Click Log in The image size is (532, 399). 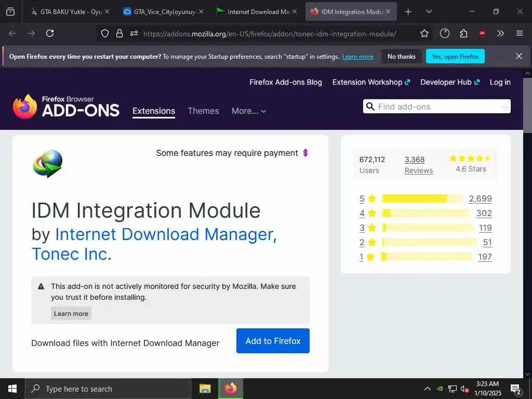coord(500,82)
